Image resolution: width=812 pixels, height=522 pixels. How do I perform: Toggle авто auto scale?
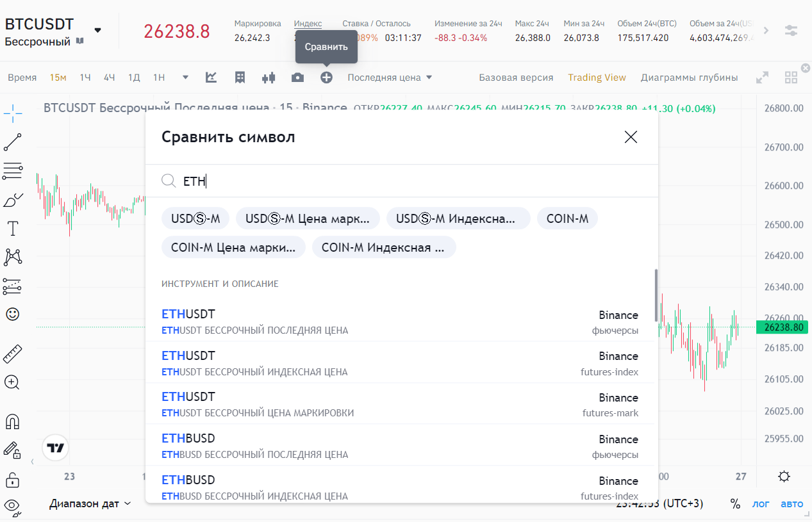click(791, 503)
